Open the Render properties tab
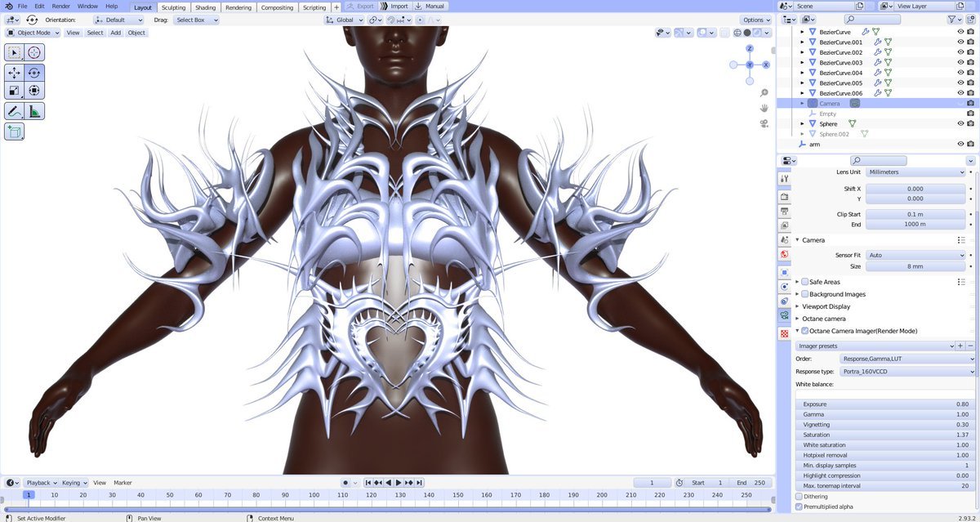This screenshot has width=980, height=522. click(785, 197)
